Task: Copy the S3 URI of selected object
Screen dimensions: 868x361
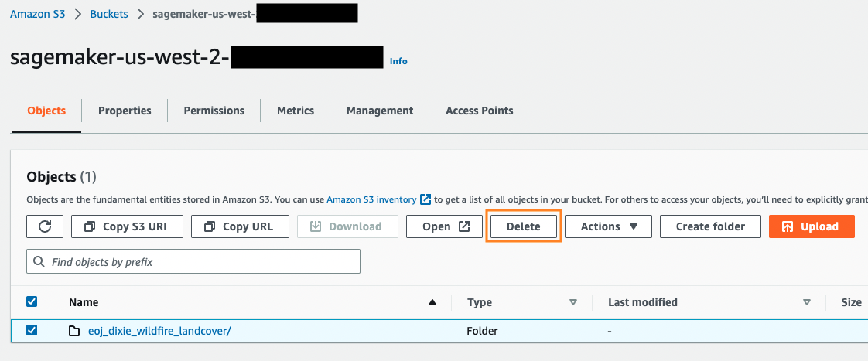Action: (127, 226)
